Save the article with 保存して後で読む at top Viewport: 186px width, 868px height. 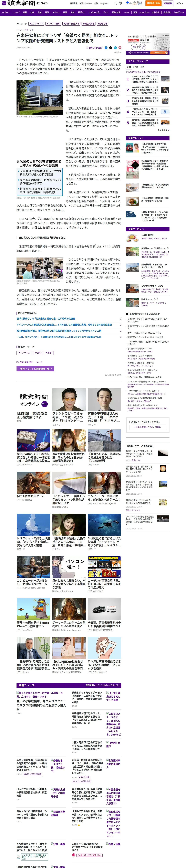click(94, 48)
